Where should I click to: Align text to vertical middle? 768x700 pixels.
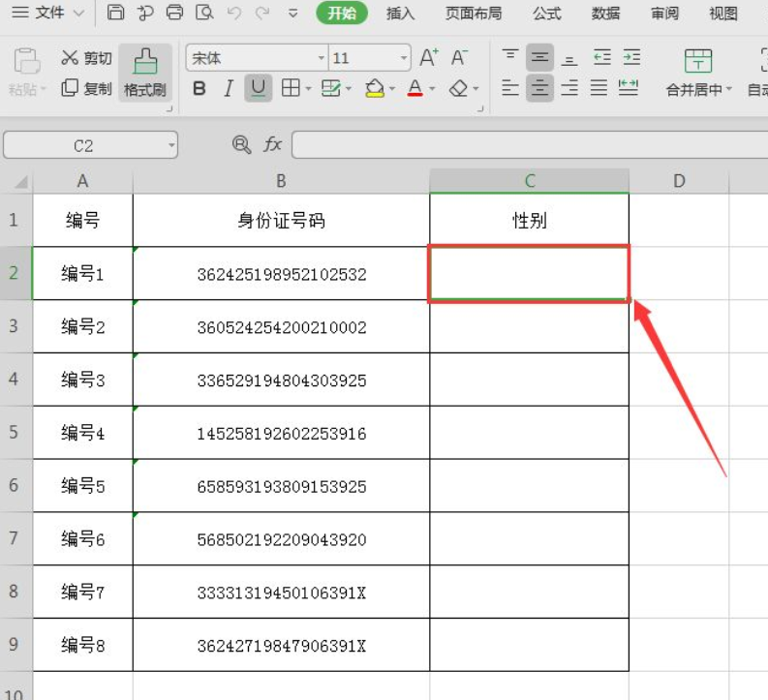tap(539, 57)
